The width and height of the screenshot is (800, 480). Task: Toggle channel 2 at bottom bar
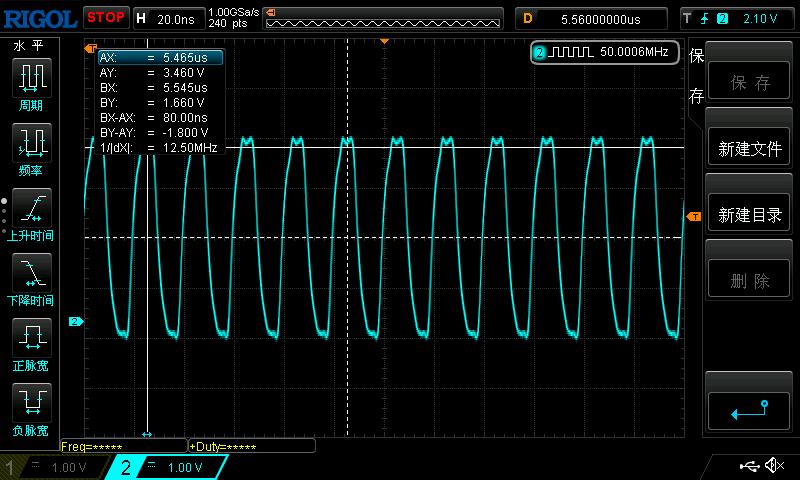[x=165, y=467]
